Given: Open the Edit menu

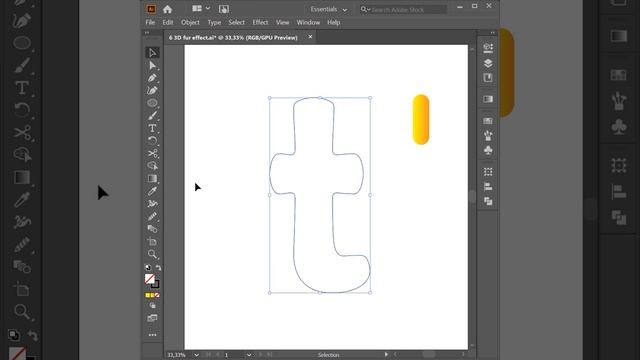Looking at the screenshot, I should [168, 22].
